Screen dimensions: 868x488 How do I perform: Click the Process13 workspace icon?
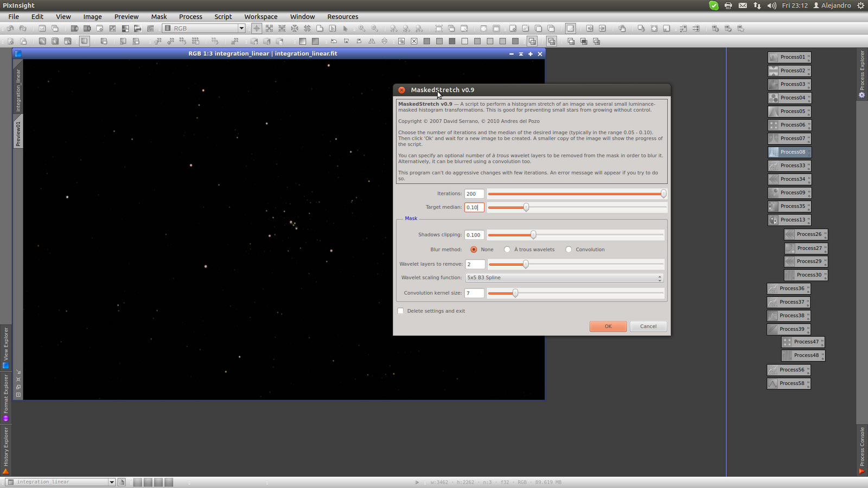(789, 220)
